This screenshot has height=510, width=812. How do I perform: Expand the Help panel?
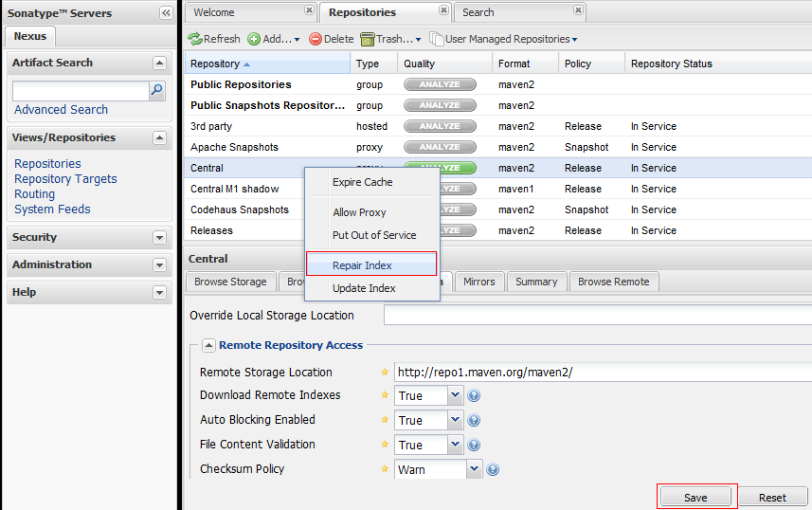coord(159,293)
